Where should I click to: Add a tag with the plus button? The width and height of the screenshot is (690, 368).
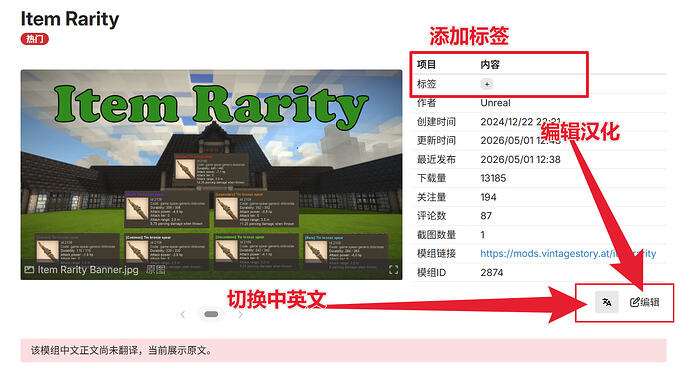[x=487, y=84]
